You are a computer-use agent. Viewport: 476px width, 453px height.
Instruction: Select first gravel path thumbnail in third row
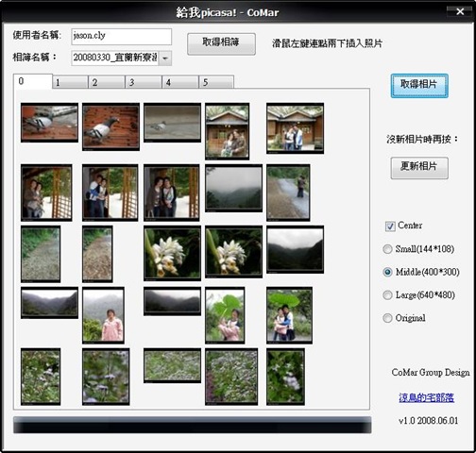41,254
